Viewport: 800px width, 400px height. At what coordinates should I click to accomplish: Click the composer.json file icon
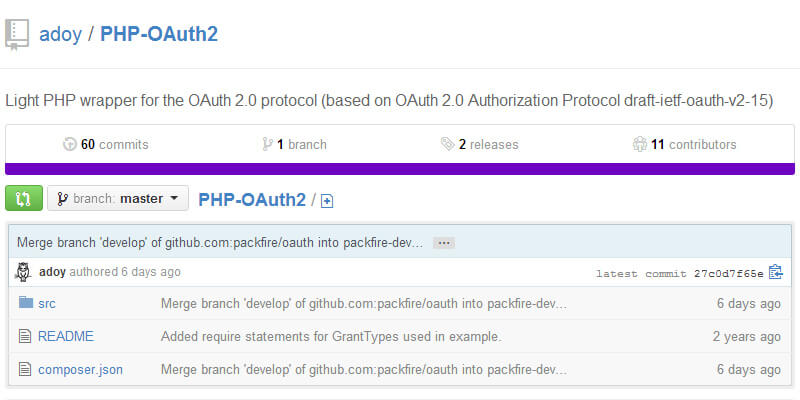click(x=25, y=369)
